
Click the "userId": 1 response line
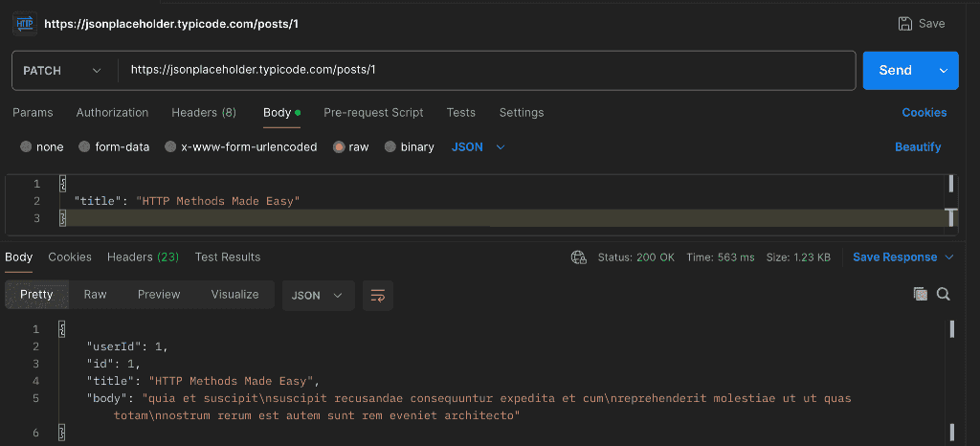[x=127, y=346]
